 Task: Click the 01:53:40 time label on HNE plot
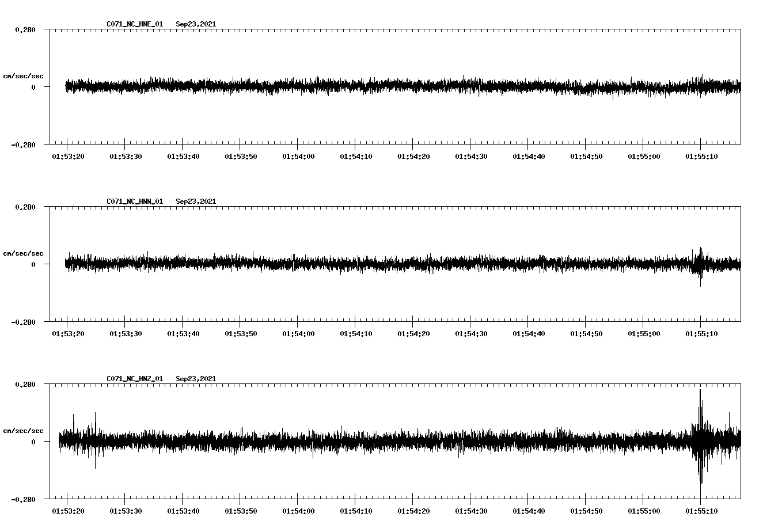(183, 156)
